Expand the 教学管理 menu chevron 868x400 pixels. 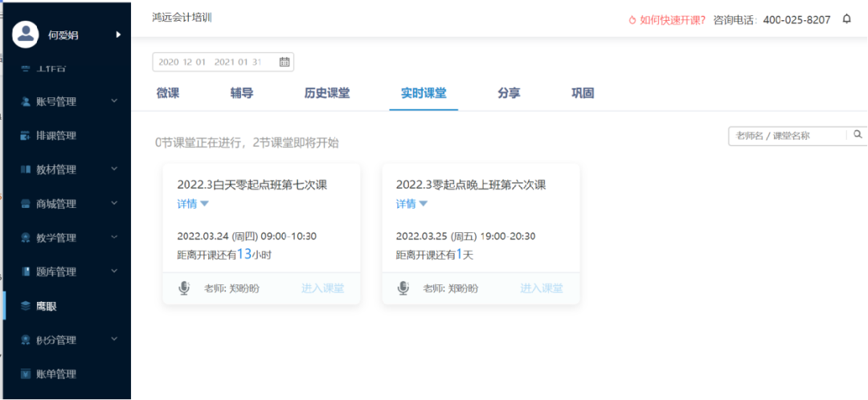pyautogui.click(x=115, y=237)
